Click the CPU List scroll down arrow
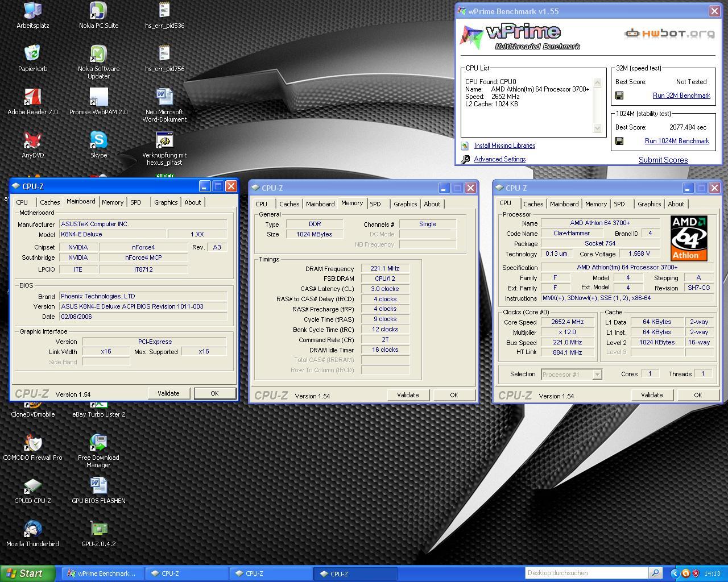This screenshot has height=582, width=728. (x=597, y=128)
